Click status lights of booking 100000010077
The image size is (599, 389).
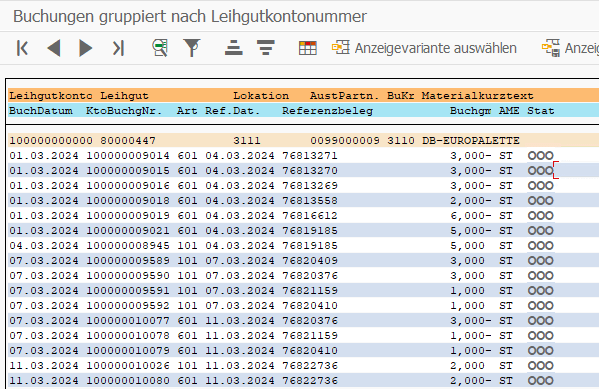coord(541,320)
